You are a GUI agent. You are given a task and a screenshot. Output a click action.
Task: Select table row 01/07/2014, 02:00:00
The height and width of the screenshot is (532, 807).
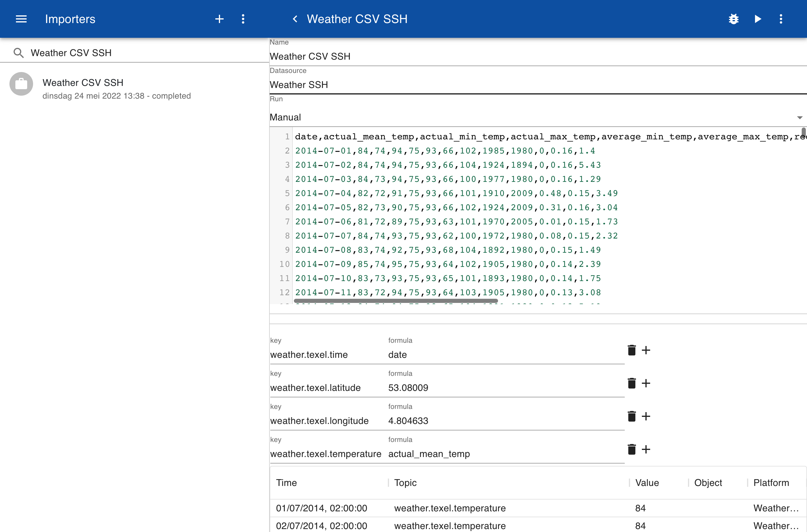click(538, 508)
